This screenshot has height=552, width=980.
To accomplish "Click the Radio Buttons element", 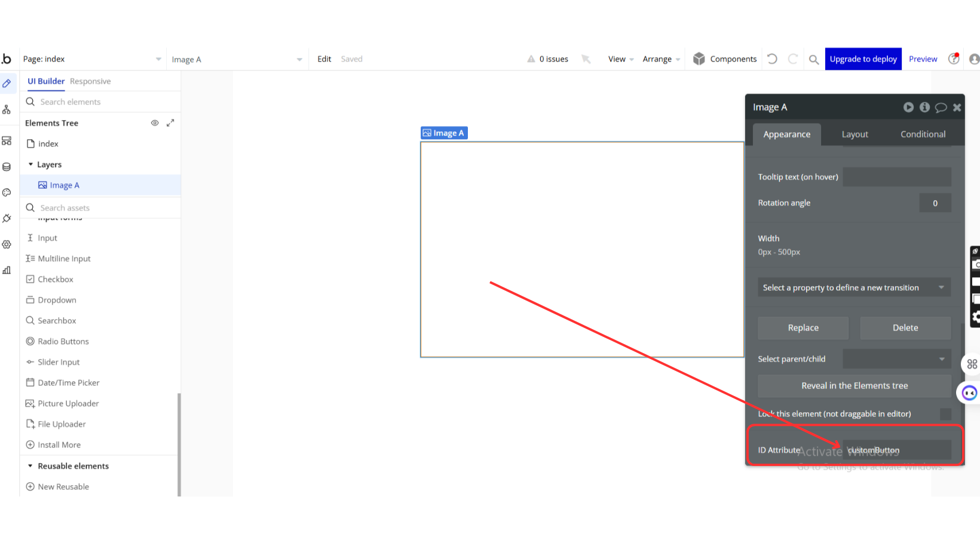I will tap(57, 341).
